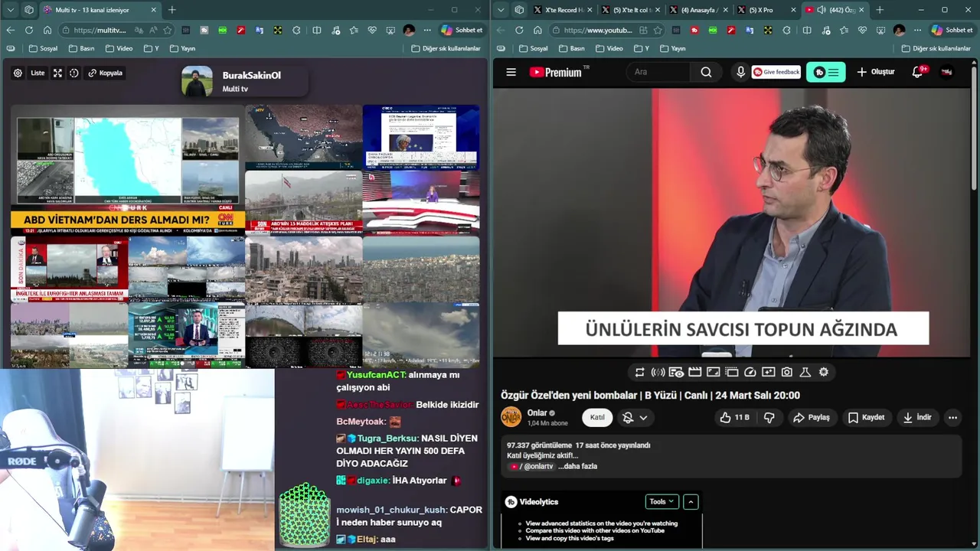Open the Basın bookmarks folder in right window
This screenshot has width=980, height=551.
tap(571, 48)
